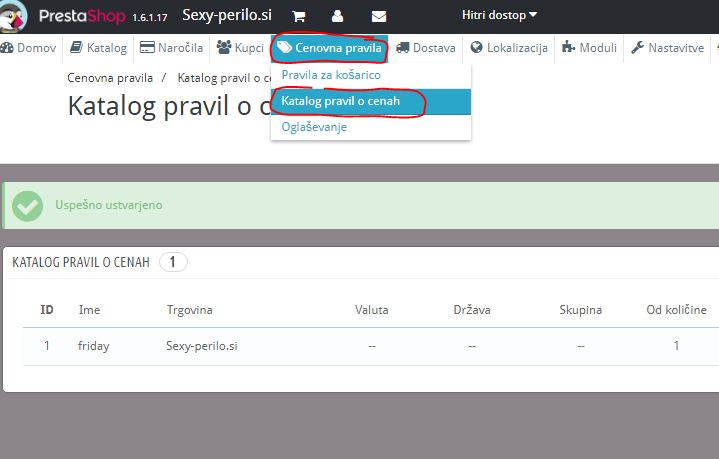Click the ID value 1 in friday row
Screen dimensions: 719x459
click(x=47, y=346)
